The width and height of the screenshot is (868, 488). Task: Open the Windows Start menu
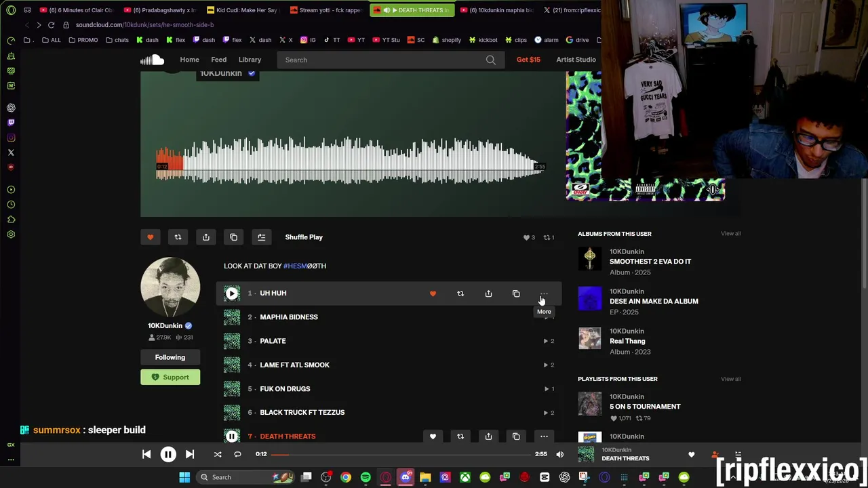(184, 477)
